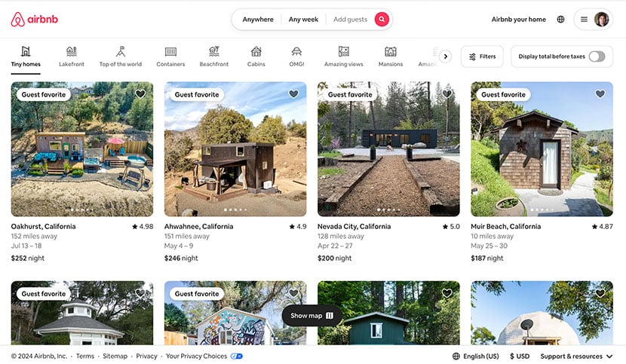Click the red search magnifier button

[x=382, y=20]
